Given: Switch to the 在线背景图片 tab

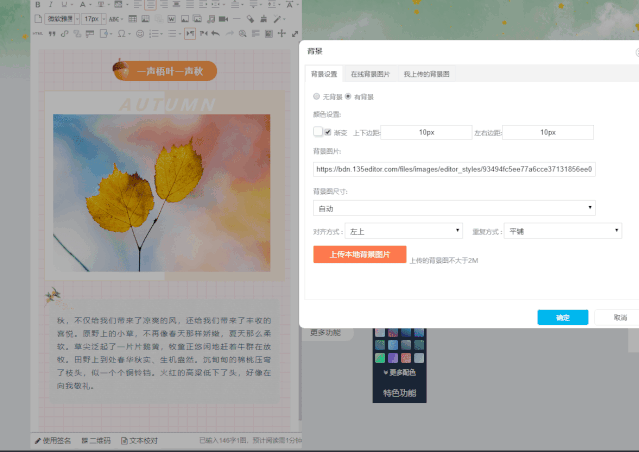Looking at the screenshot, I should coord(370,74).
